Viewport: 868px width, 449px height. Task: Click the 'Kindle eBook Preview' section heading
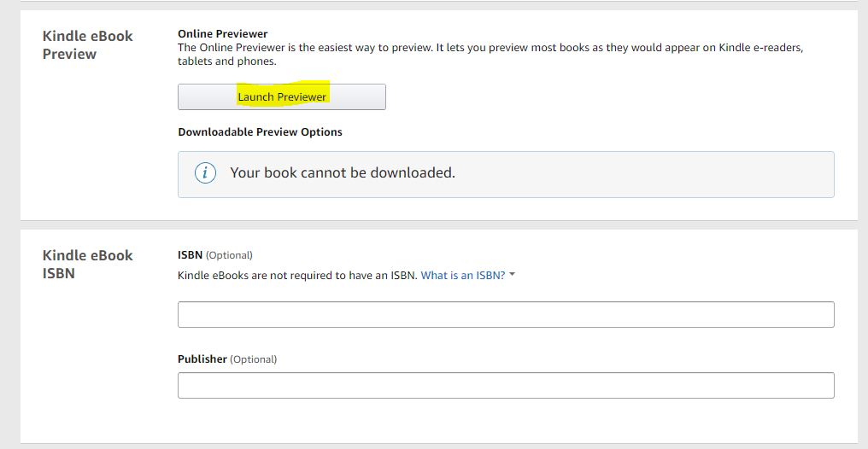tap(87, 45)
